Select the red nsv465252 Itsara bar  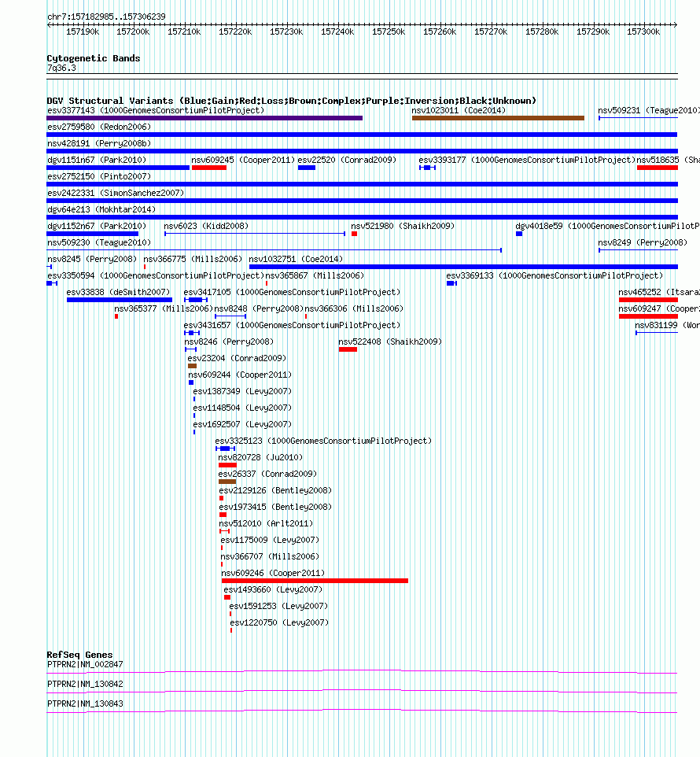click(x=648, y=300)
